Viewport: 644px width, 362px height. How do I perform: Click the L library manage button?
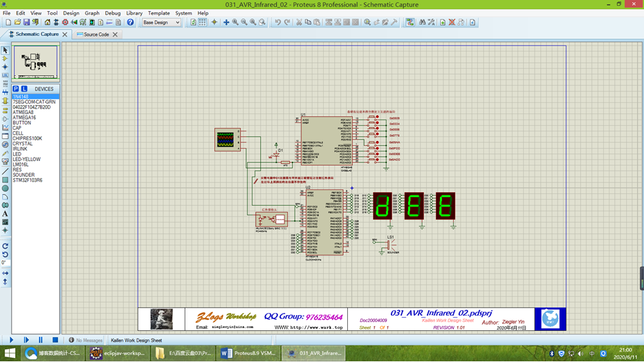(24, 89)
